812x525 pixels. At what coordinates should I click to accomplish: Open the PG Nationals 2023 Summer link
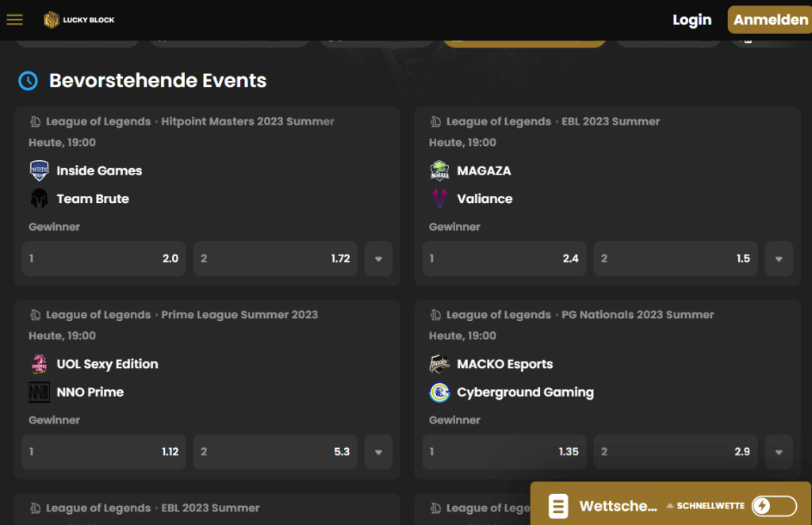[638, 315]
